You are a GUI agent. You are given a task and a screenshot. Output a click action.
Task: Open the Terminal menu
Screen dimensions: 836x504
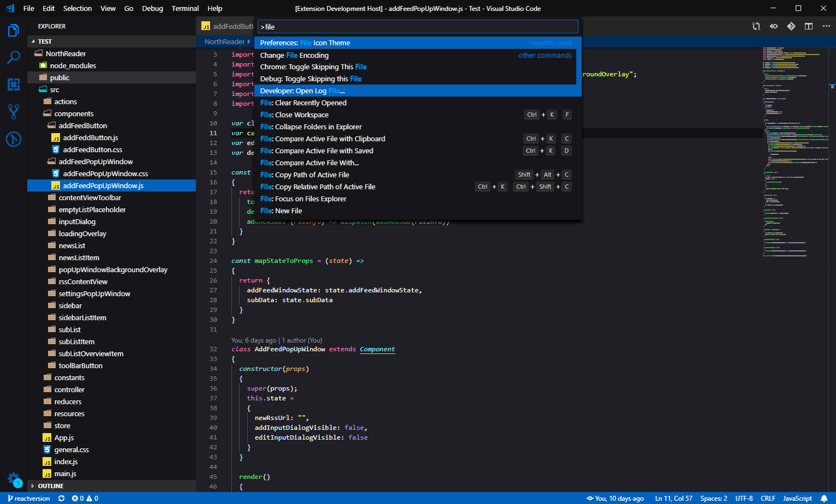185,8
